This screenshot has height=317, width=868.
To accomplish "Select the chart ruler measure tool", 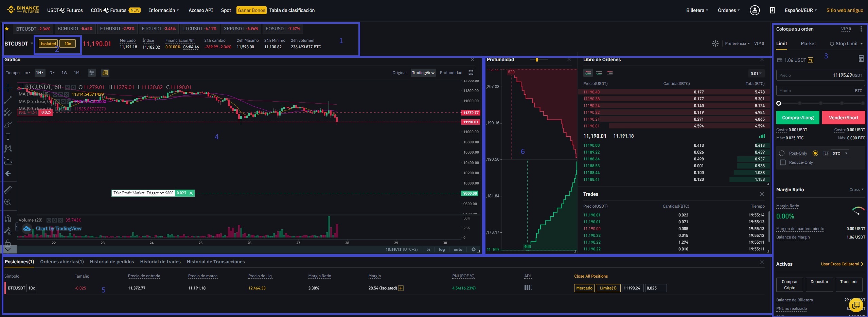I will coord(8,190).
